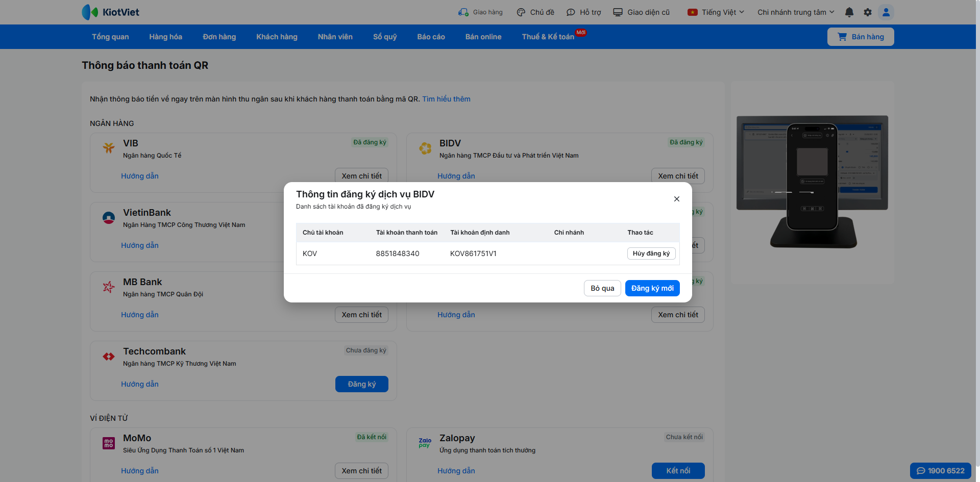The image size is (980, 482).
Task: Open Techcombank Hướng dẫn link
Action: tap(140, 384)
